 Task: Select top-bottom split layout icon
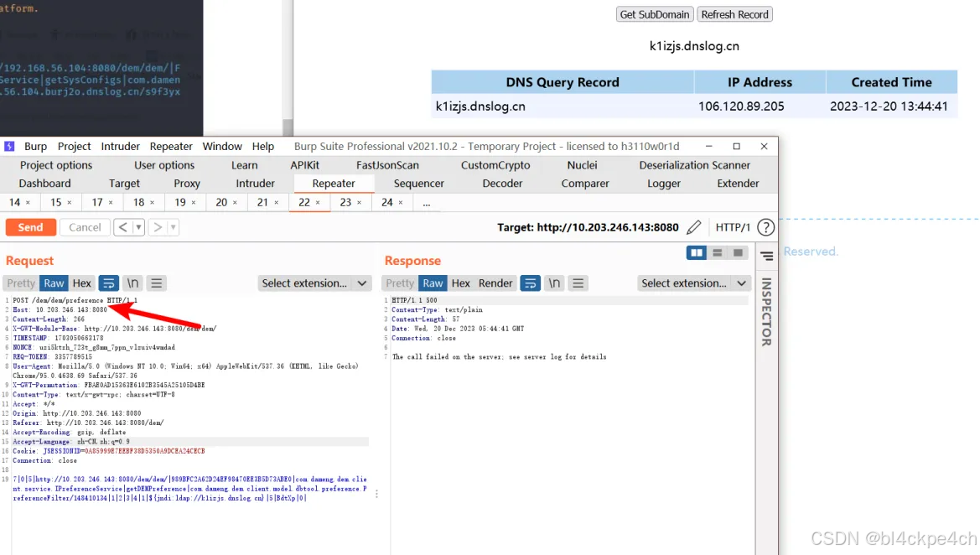click(x=718, y=252)
